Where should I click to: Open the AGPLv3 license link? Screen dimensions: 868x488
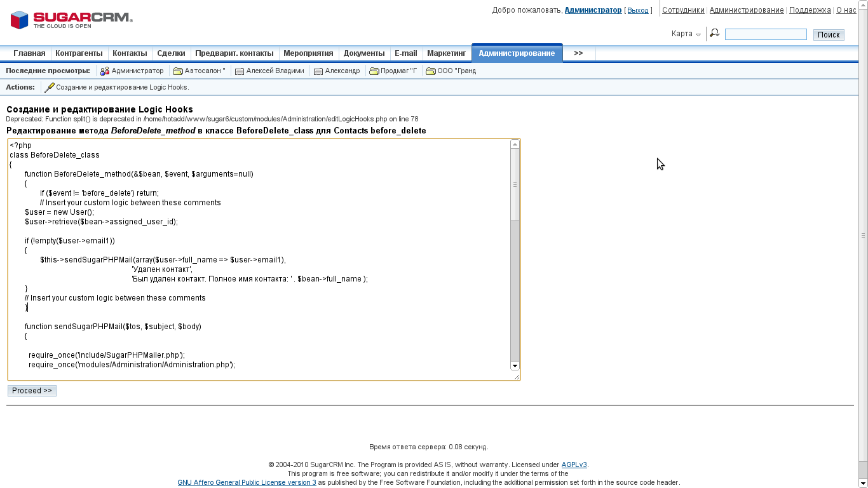click(x=574, y=464)
